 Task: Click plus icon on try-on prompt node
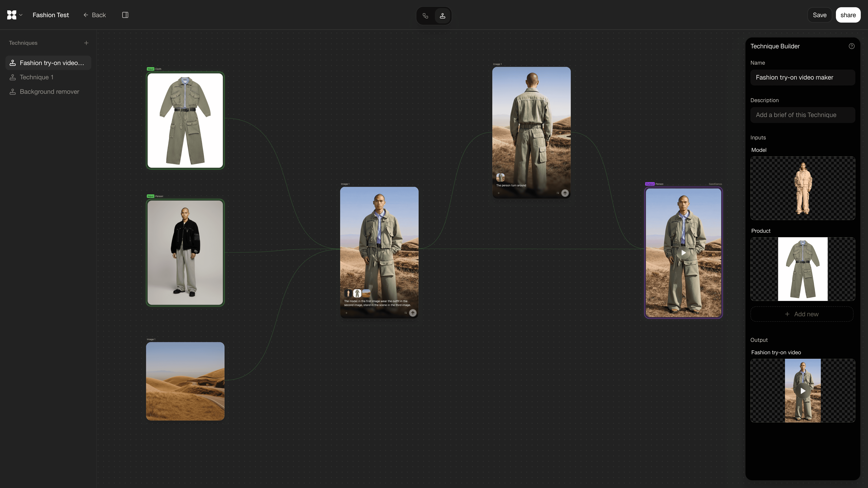(x=346, y=313)
